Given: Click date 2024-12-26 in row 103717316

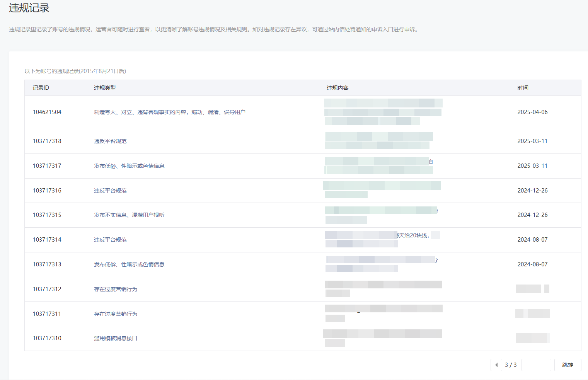Looking at the screenshot, I should [x=532, y=191].
